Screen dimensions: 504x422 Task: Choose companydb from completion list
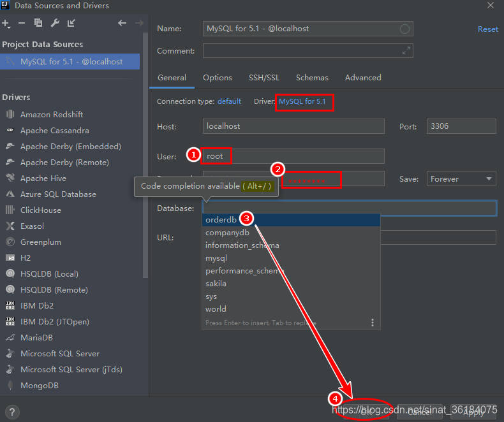point(291,233)
